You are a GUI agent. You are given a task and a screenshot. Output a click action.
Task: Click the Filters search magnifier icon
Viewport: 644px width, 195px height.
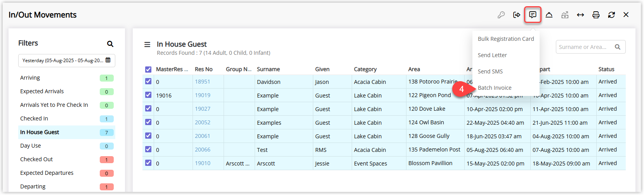(110, 44)
